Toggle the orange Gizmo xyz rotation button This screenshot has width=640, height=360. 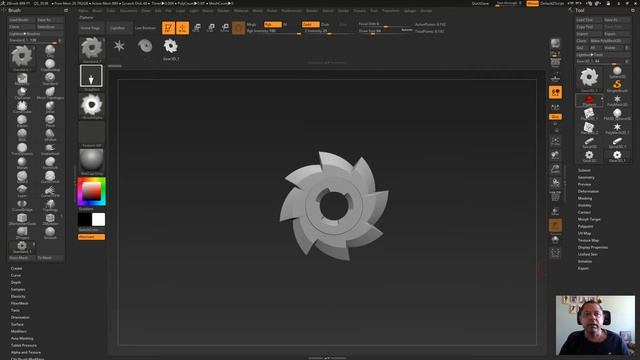tap(555, 117)
